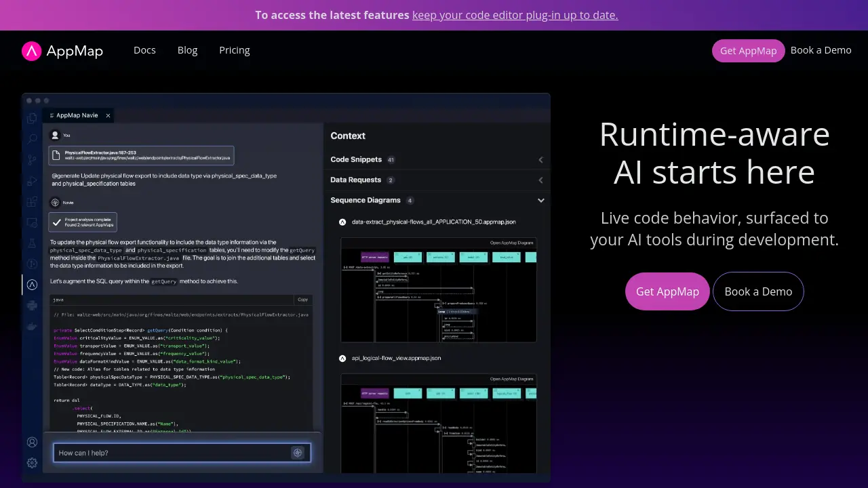Copy the java code block
This screenshot has width=868, height=488.
coord(302,299)
